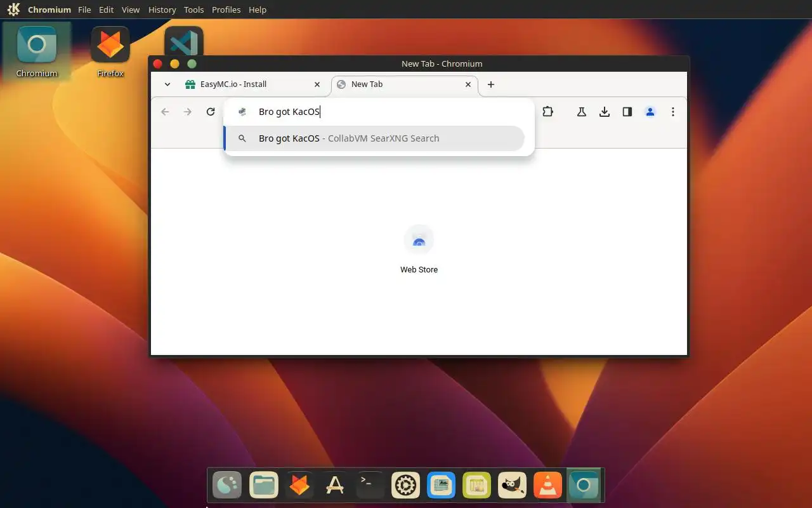Reload the current page

211,112
